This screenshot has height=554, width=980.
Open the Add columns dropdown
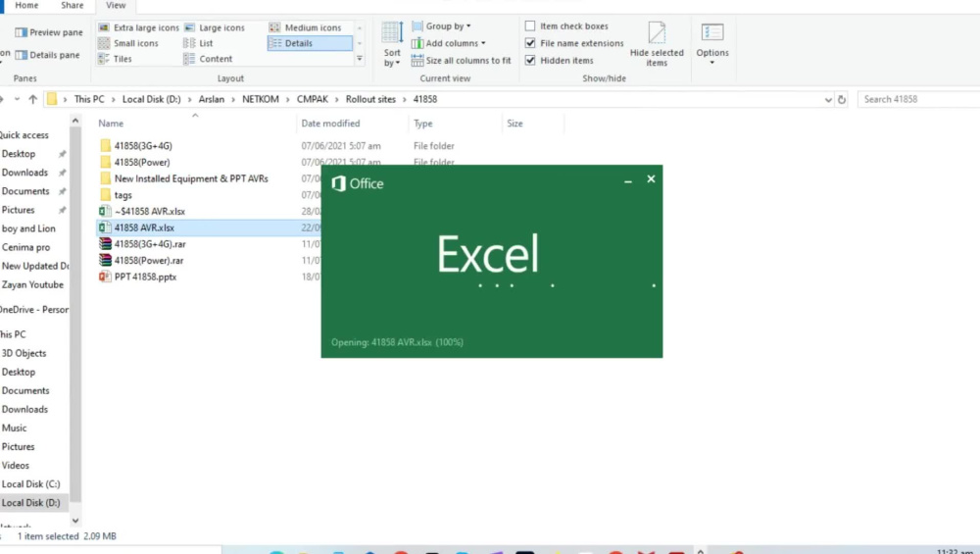pyautogui.click(x=448, y=43)
